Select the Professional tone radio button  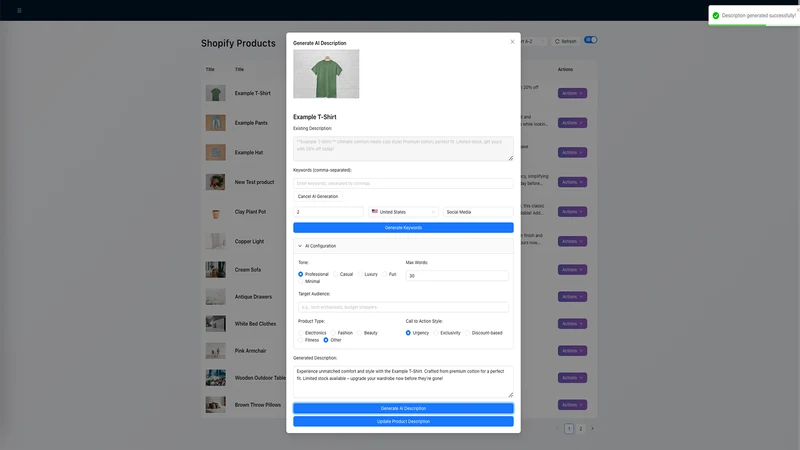pos(301,274)
